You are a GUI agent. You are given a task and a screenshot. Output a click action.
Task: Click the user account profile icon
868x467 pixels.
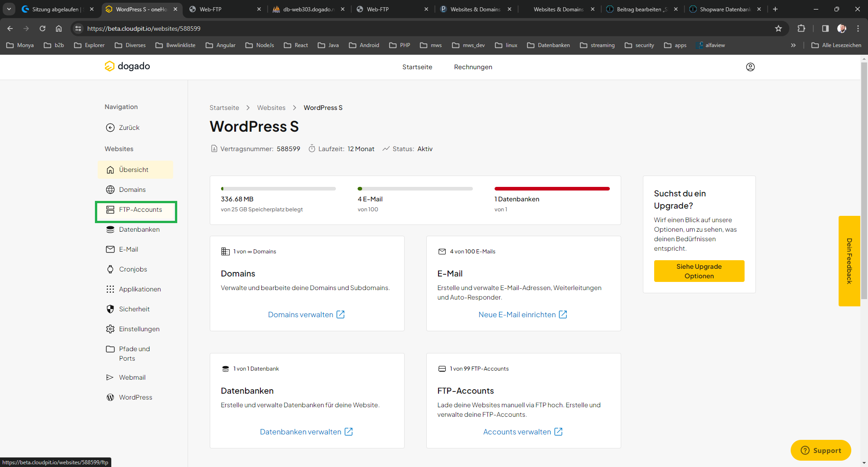(x=750, y=67)
